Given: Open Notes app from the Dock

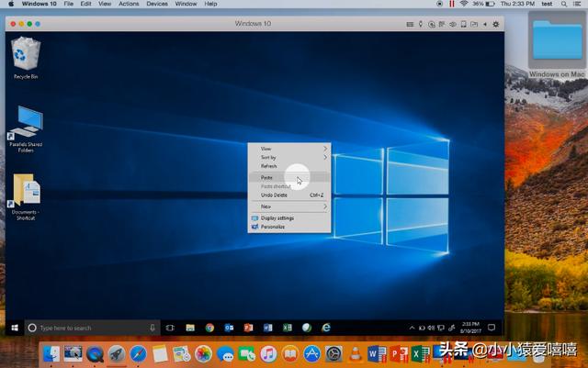Looking at the screenshot, I should tap(160, 354).
